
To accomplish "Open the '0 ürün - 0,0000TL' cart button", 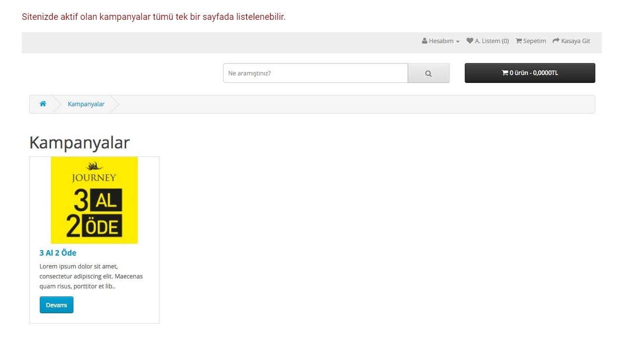I will [530, 73].
